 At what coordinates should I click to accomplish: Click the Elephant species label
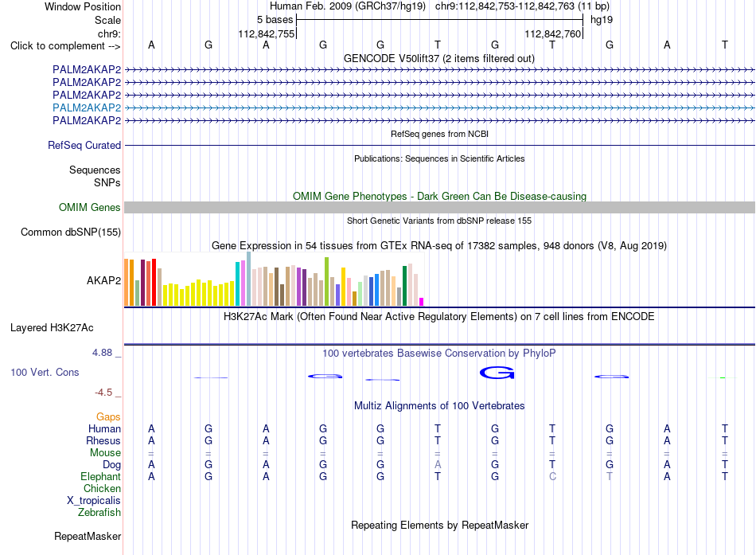pyautogui.click(x=100, y=476)
